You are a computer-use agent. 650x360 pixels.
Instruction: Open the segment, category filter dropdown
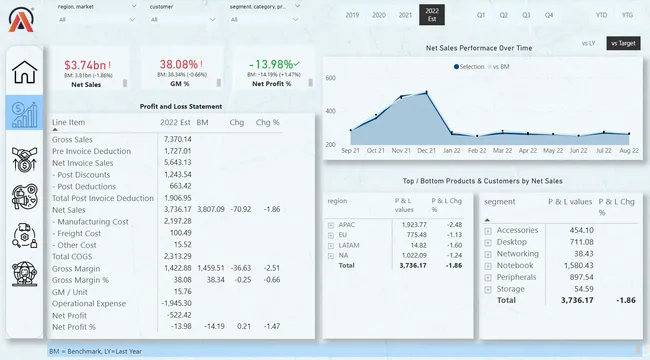point(264,19)
